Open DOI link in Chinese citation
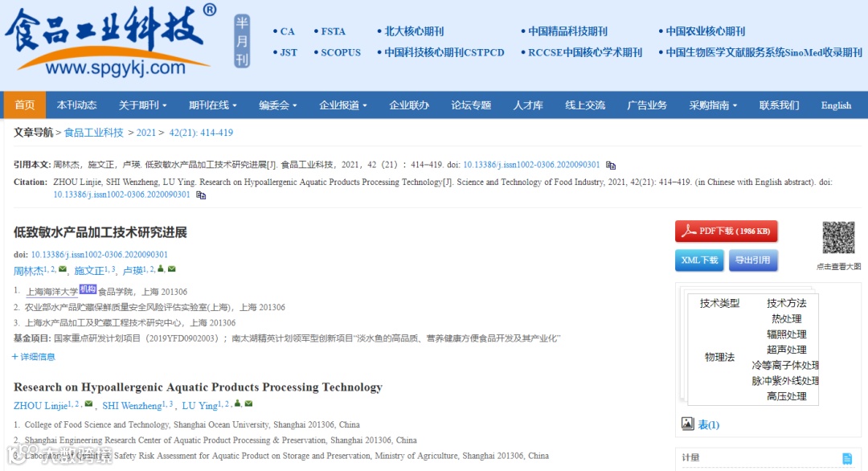868x471 pixels. [531, 165]
